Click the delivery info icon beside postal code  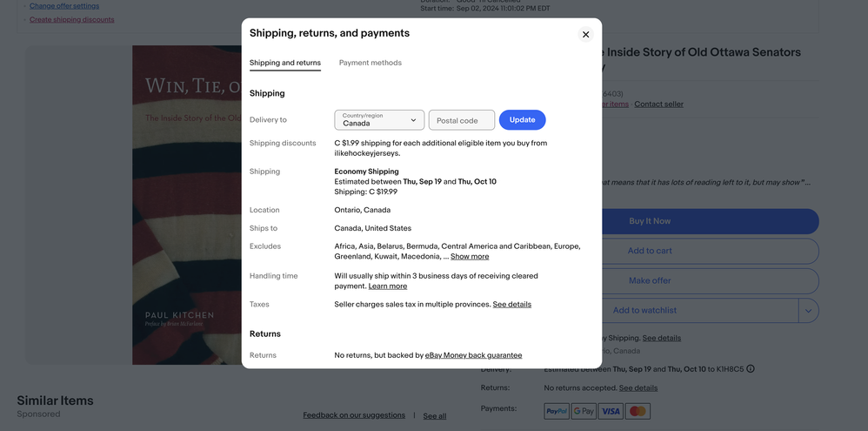click(x=750, y=369)
